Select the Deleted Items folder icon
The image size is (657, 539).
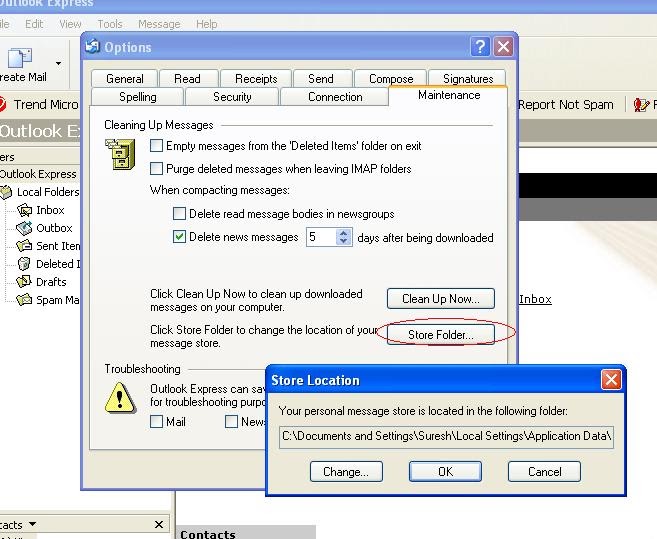[x=24, y=264]
